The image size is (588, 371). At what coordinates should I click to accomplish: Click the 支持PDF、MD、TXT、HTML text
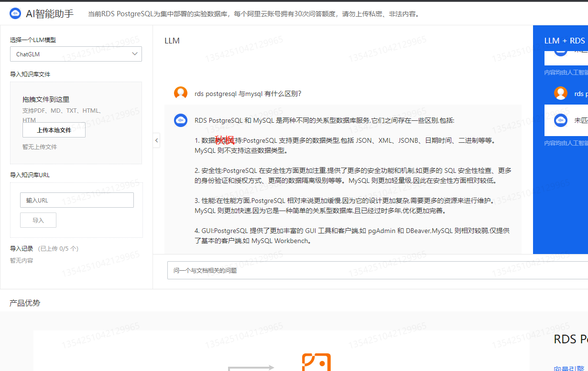pyautogui.click(x=62, y=115)
